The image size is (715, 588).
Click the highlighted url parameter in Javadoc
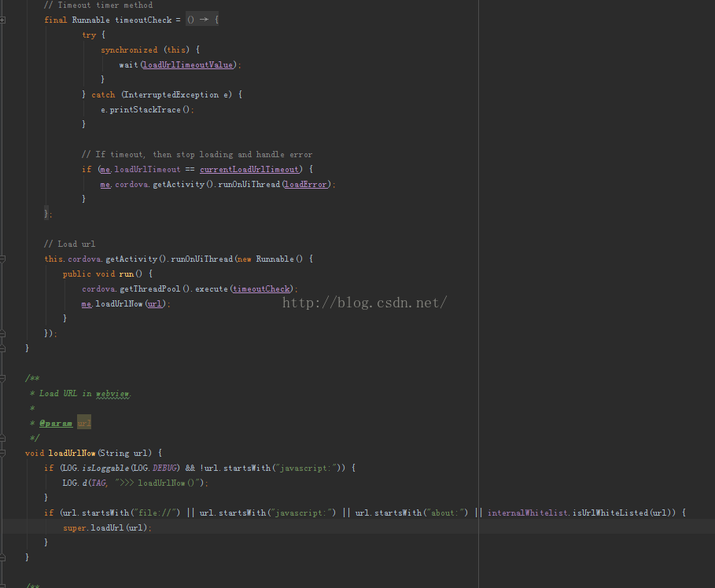[x=84, y=423]
